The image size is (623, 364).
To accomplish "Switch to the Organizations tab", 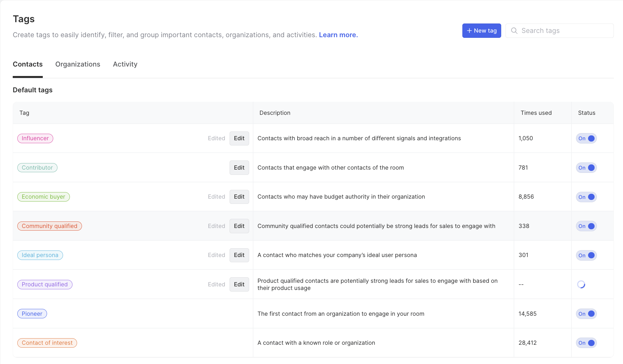I will click(78, 64).
